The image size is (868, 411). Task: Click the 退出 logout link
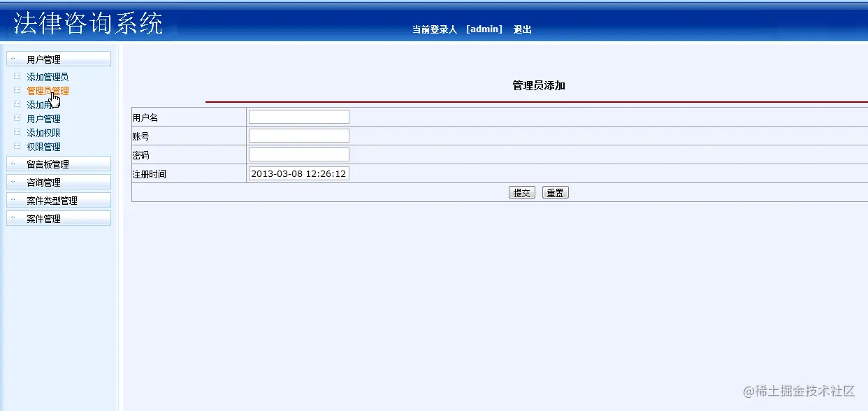523,29
